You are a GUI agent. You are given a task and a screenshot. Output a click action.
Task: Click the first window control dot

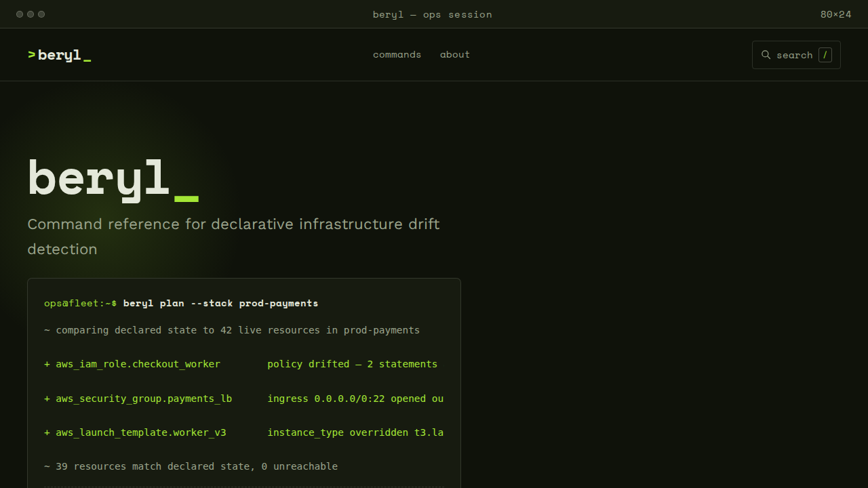coord(20,14)
